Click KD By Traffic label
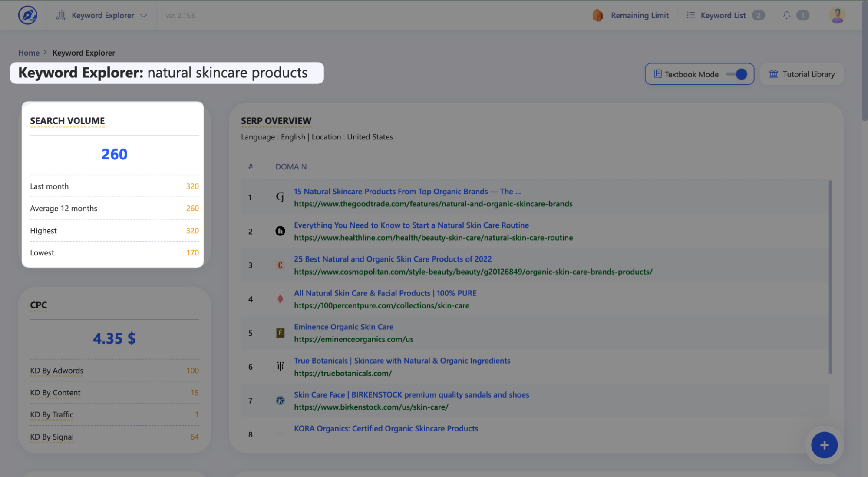Screen dimensions: 868x477 coord(51,415)
